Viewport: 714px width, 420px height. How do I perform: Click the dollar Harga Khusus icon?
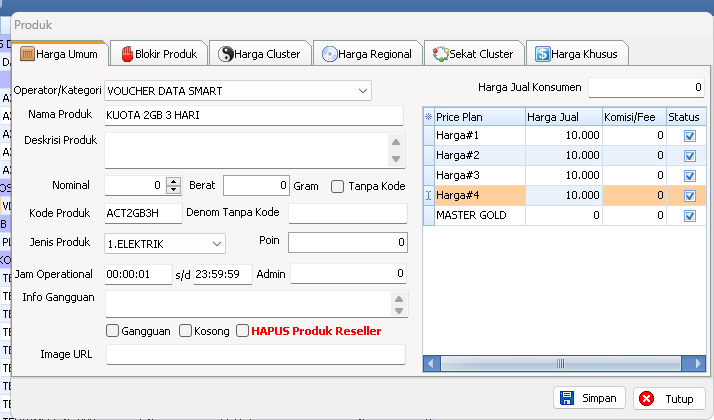point(542,54)
